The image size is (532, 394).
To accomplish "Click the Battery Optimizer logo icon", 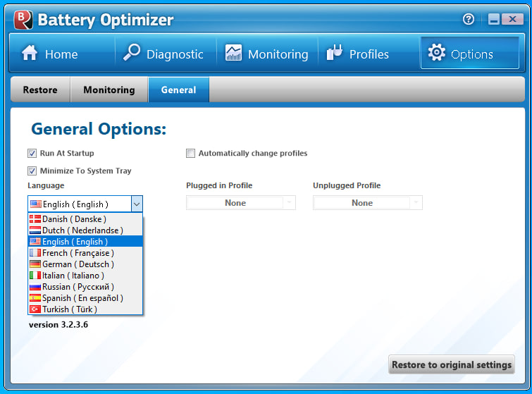I will [23, 20].
